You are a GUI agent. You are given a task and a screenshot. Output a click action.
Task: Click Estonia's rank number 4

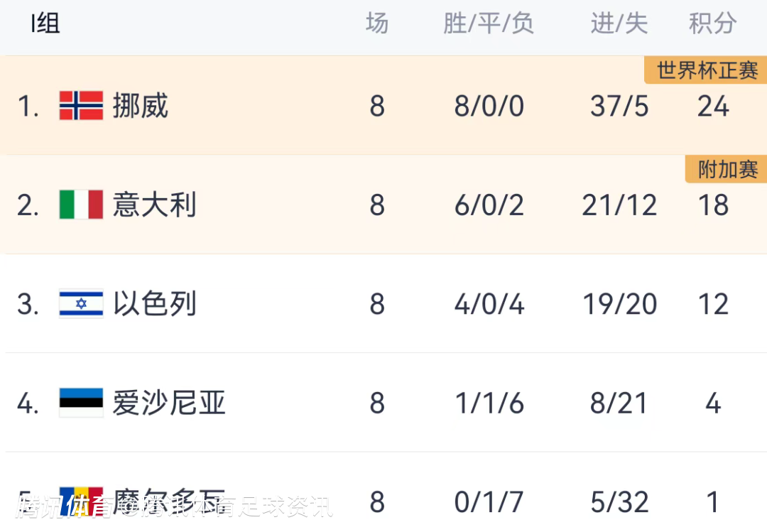[x=27, y=403]
